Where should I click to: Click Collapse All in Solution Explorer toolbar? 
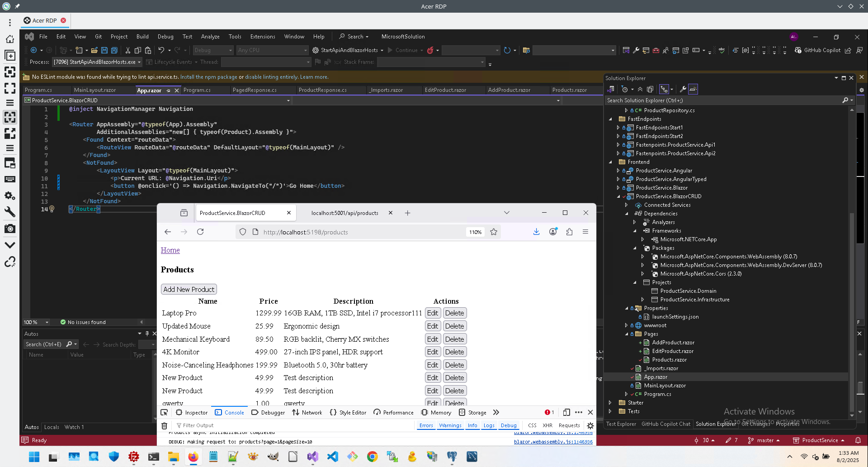pyautogui.click(x=640, y=89)
